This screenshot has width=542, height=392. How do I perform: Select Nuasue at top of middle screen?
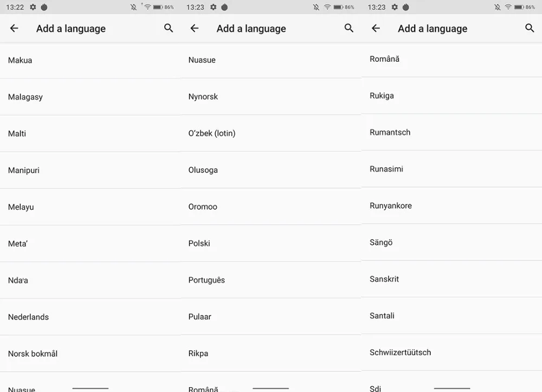(x=271, y=60)
